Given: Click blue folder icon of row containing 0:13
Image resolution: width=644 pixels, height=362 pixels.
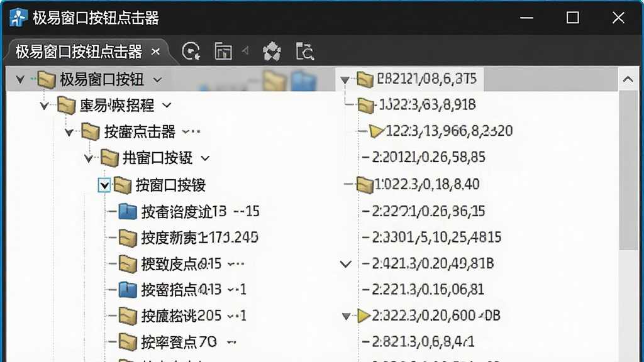Looking at the screenshot, I should (128, 290).
